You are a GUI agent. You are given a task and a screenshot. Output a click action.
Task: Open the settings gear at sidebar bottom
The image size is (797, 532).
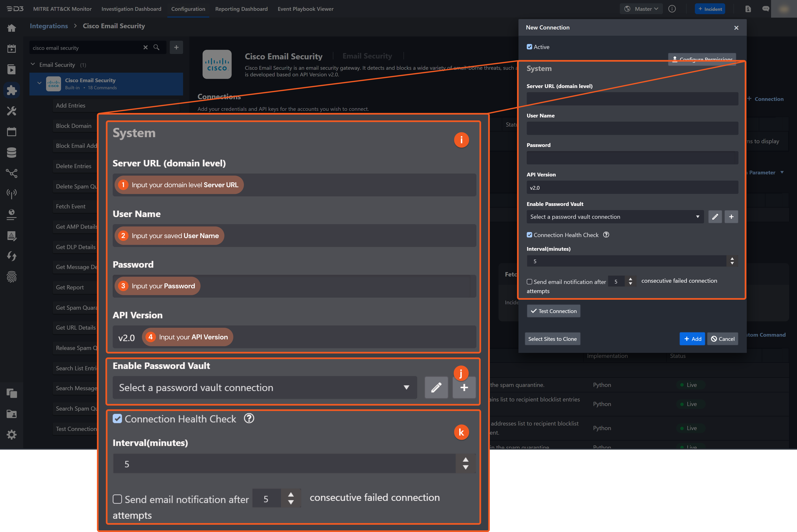[x=12, y=435]
